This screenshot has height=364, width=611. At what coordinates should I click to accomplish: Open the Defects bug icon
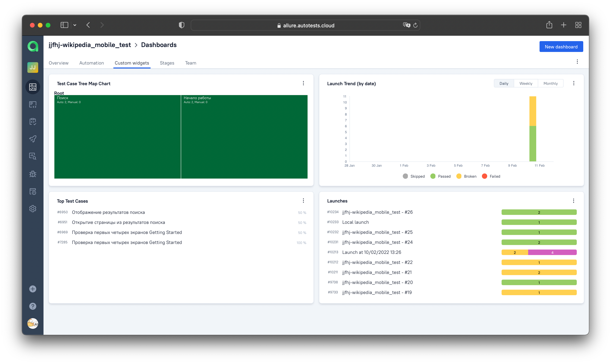point(33,174)
